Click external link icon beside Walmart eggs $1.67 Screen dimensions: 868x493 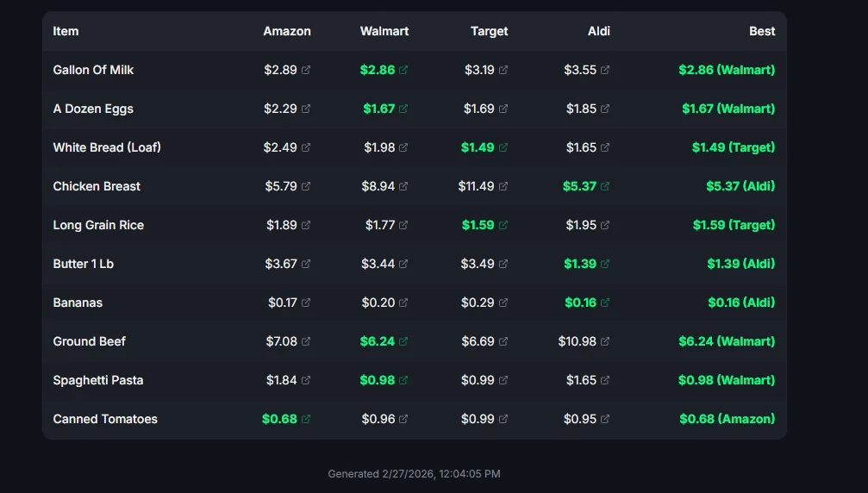point(403,109)
